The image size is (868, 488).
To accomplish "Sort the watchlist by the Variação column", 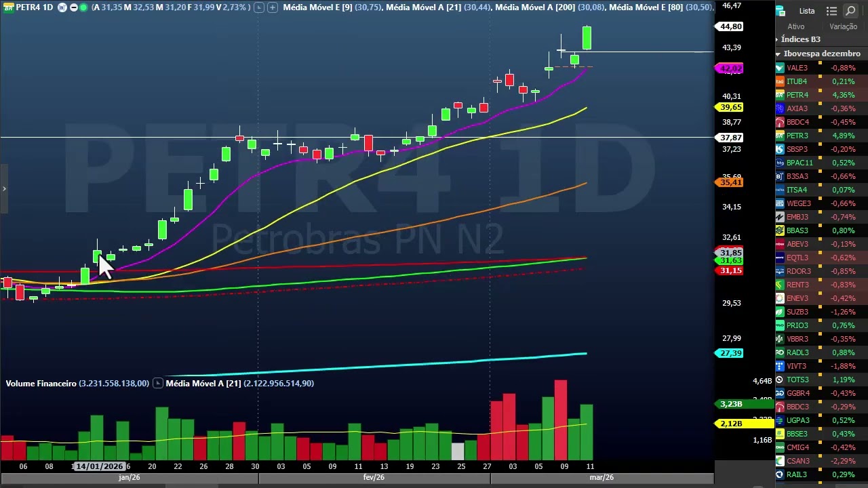I will tap(844, 26).
